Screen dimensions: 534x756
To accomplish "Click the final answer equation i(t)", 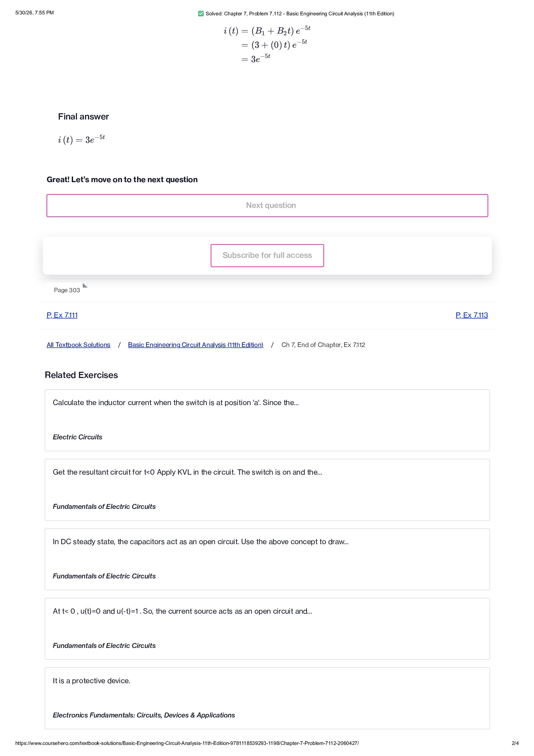I will [x=82, y=139].
